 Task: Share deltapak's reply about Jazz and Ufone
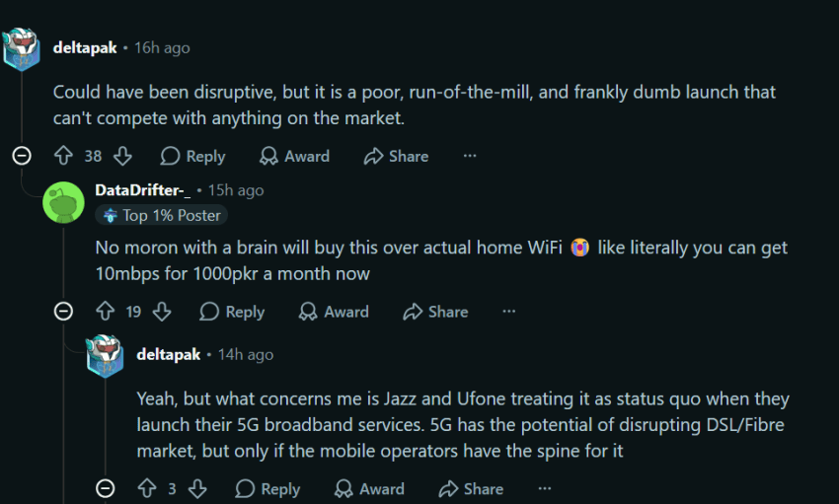pyautogui.click(x=471, y=488)
